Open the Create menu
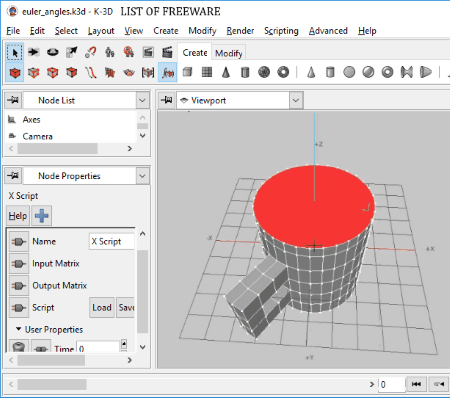 (x=166, y=31)
